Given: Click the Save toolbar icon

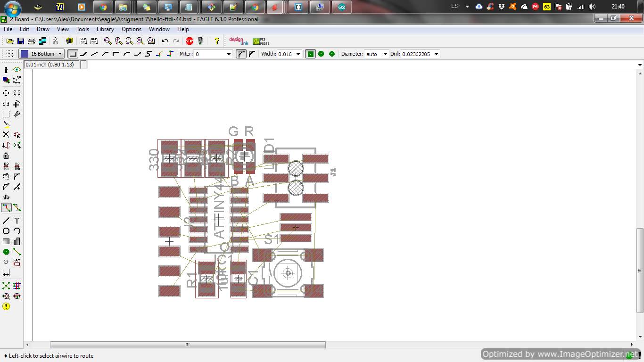Looking at the screenshot, I should (x=21, y=41).
